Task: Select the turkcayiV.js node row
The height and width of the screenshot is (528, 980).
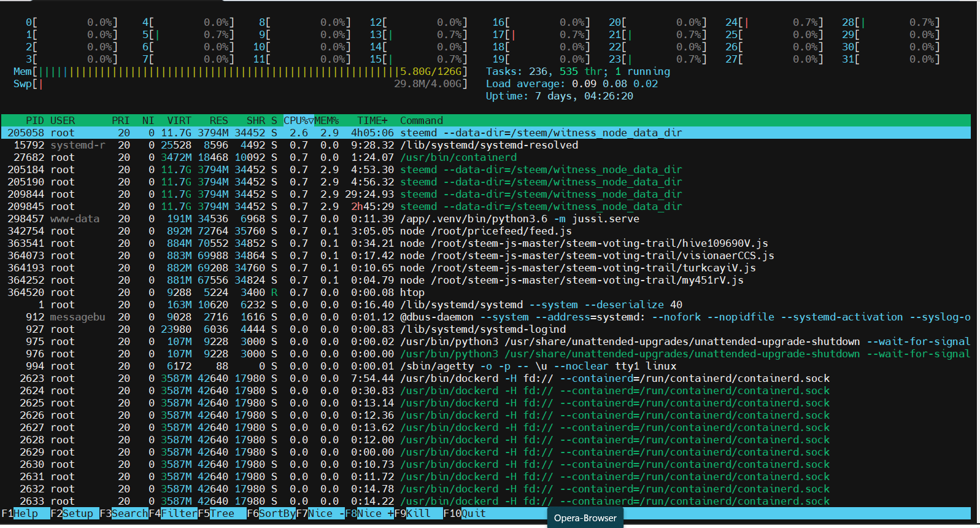Action: 486,268
